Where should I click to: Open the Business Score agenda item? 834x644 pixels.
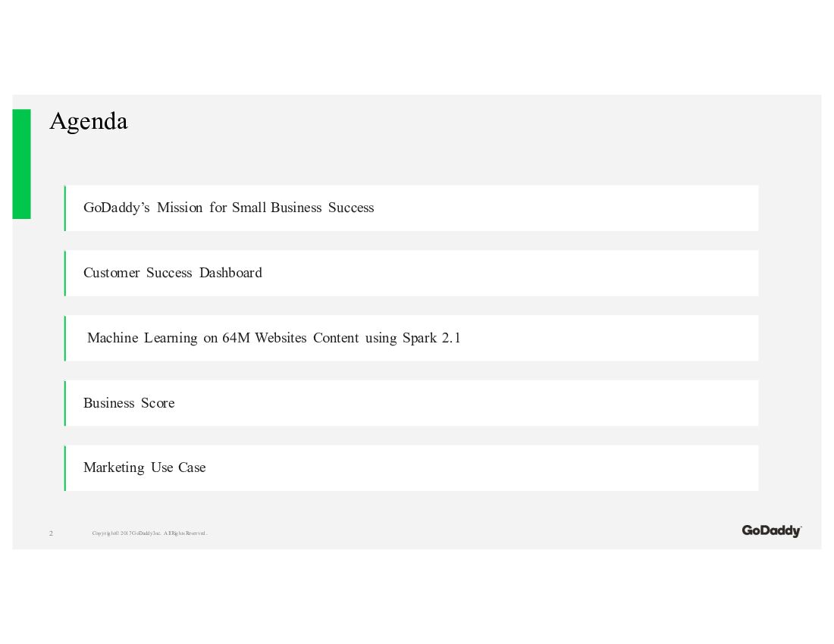coord(129,403)
